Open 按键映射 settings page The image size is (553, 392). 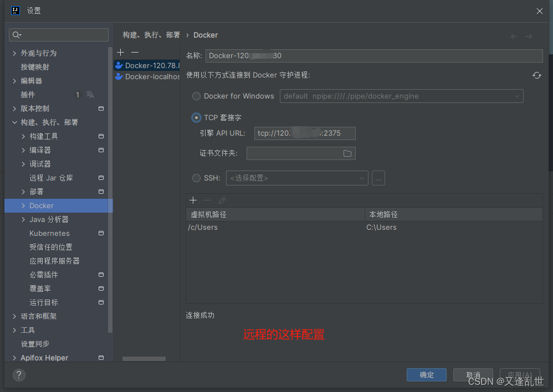click(35, 67)
